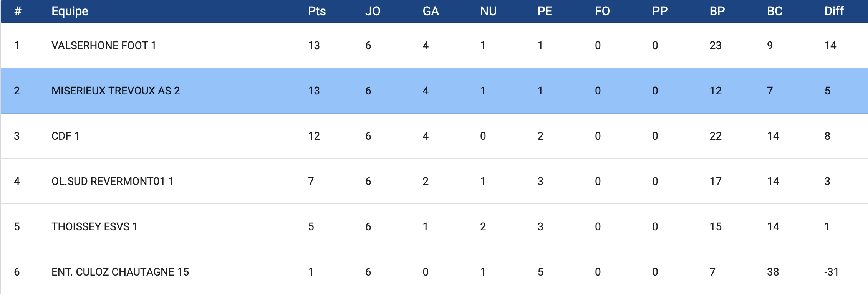Screen dimensions: 868x294
Task: Click the GA column header
Action: coord(431,11)
